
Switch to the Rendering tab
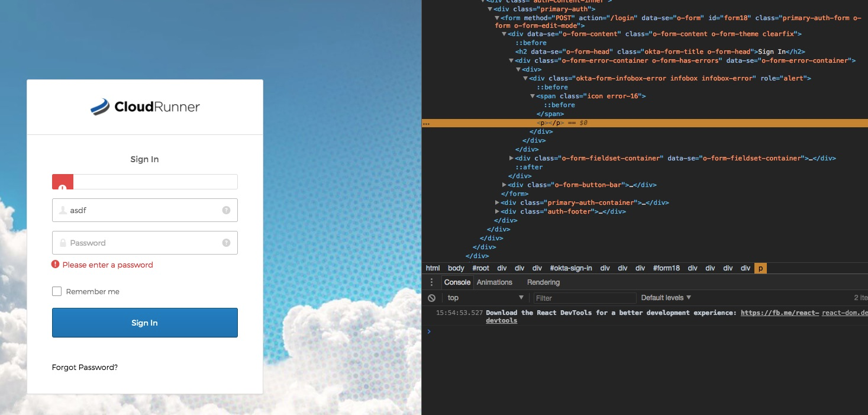pyautogui.click(x=543, y=282)
